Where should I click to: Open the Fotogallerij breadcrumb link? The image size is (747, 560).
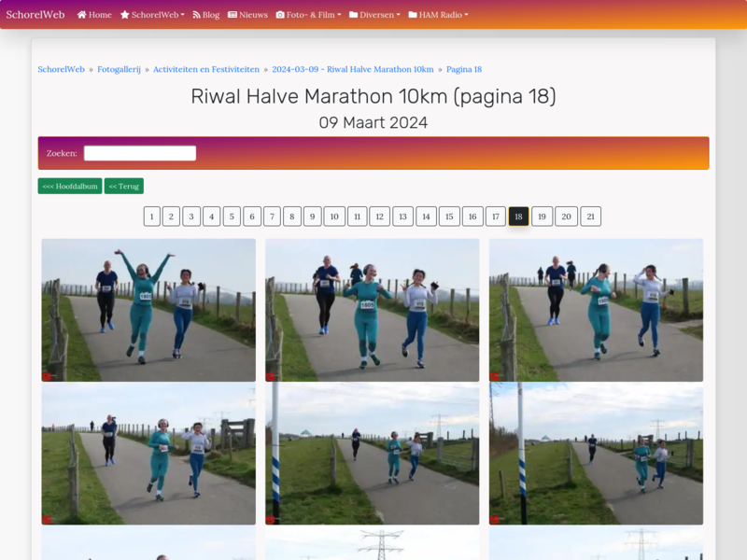[120, 69]
